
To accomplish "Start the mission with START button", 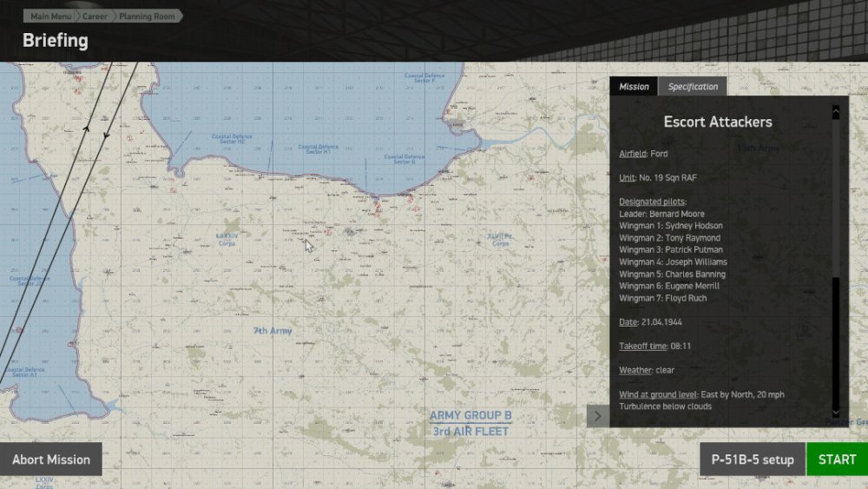I will click(x=837, y=459).
